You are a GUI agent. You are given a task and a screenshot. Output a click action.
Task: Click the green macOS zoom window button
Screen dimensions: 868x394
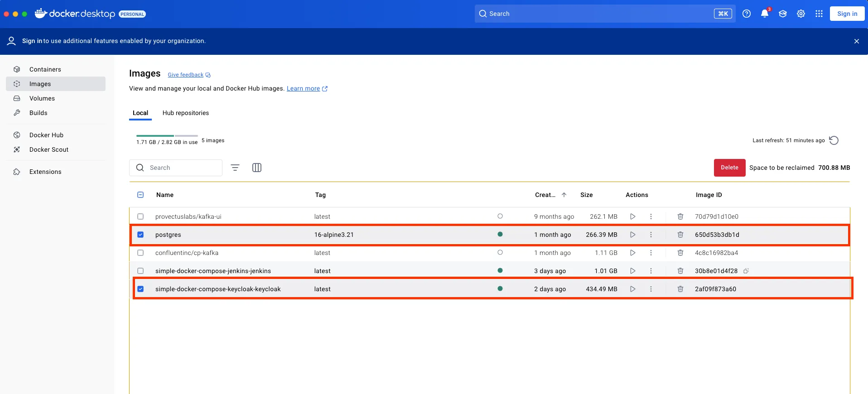tap(24, 14)
